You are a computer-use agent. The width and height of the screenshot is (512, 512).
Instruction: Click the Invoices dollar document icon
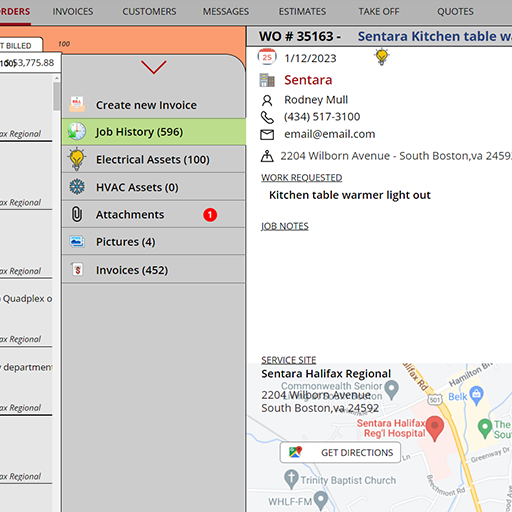tap(77, 269)
